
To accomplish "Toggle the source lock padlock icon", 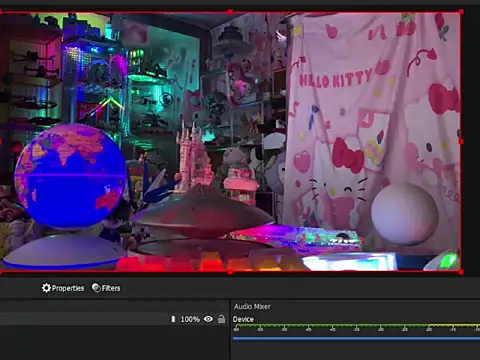I will pyautogui.click(x=221, y=319).
